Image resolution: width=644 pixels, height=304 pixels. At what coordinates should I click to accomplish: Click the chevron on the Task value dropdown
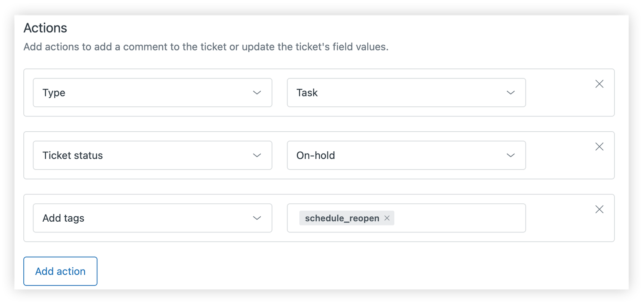(x=511, y=93)
